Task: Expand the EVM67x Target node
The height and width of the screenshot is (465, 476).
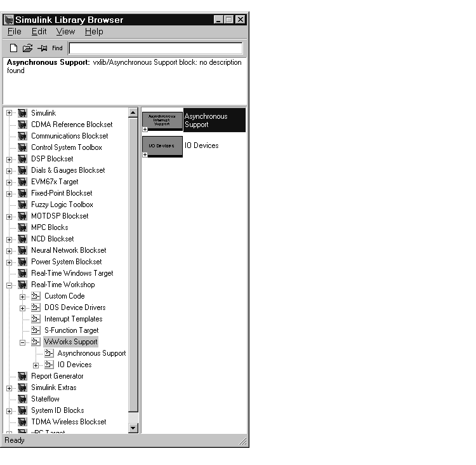Action: [x=9, y=183]
